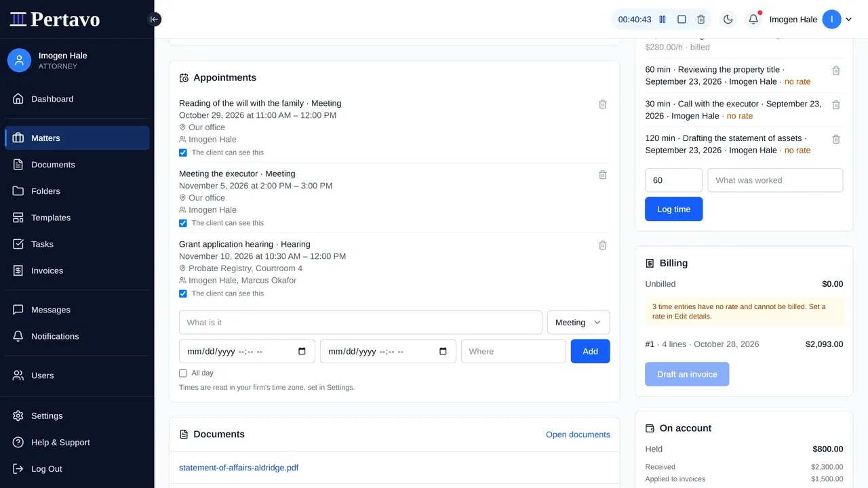Open Users in the sidebar

(x=77, y=375)
